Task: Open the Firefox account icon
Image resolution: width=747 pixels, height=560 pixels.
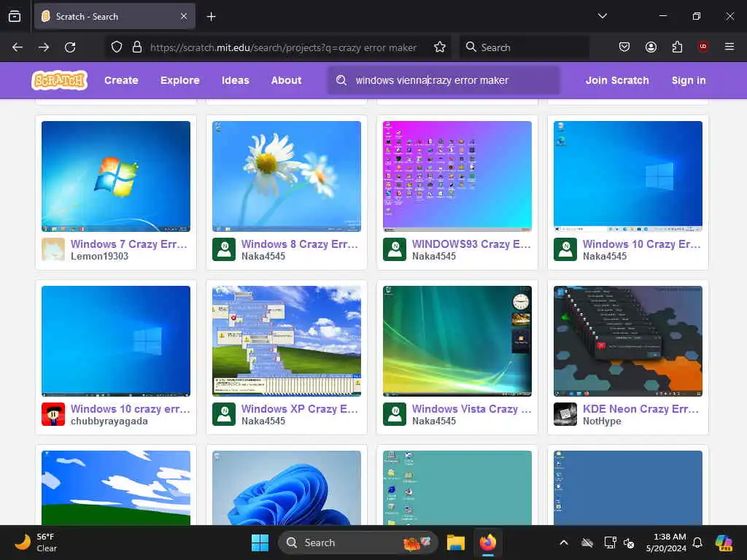Action: click(651, 47)
